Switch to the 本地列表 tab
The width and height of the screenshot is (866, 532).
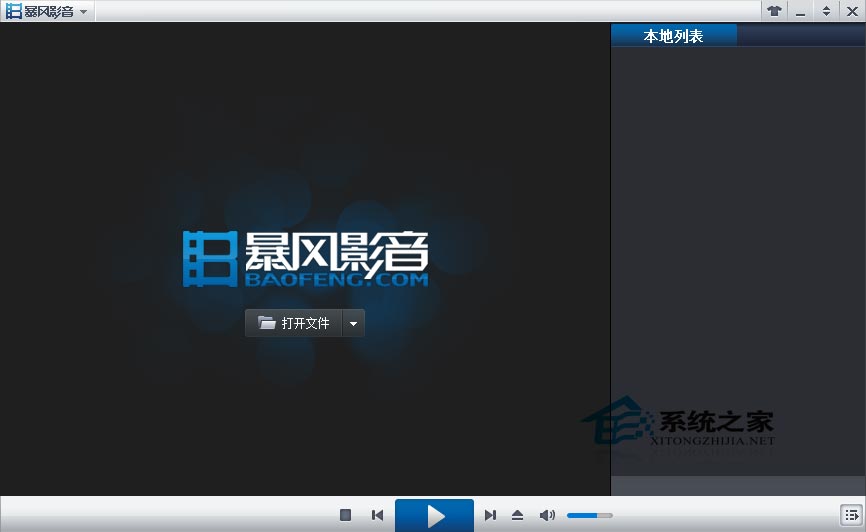pyautogui.click(x=674, y=36)
